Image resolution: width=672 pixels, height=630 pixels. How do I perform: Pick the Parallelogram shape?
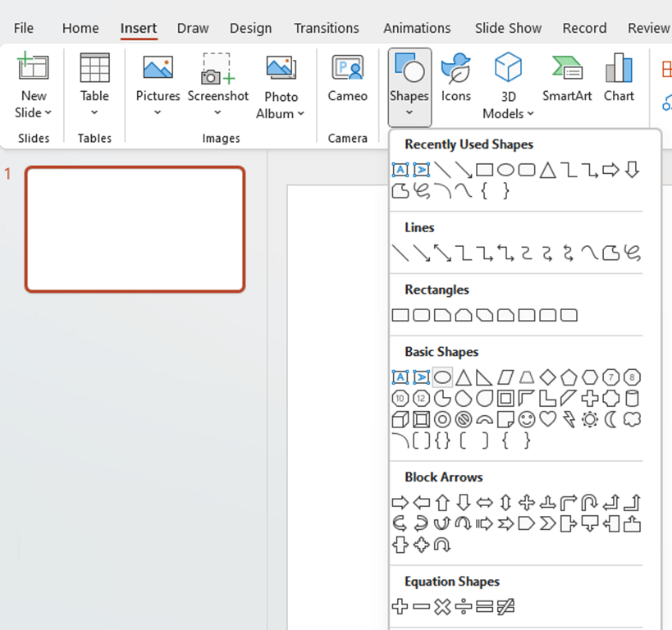click(x=505, y=377)
